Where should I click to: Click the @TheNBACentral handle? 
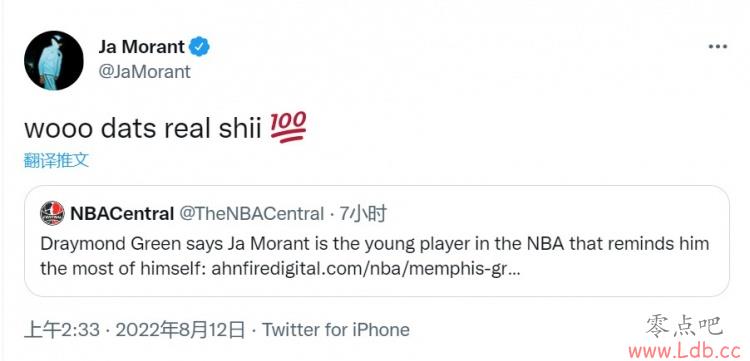pyautogui.click(x=252, y=214)
